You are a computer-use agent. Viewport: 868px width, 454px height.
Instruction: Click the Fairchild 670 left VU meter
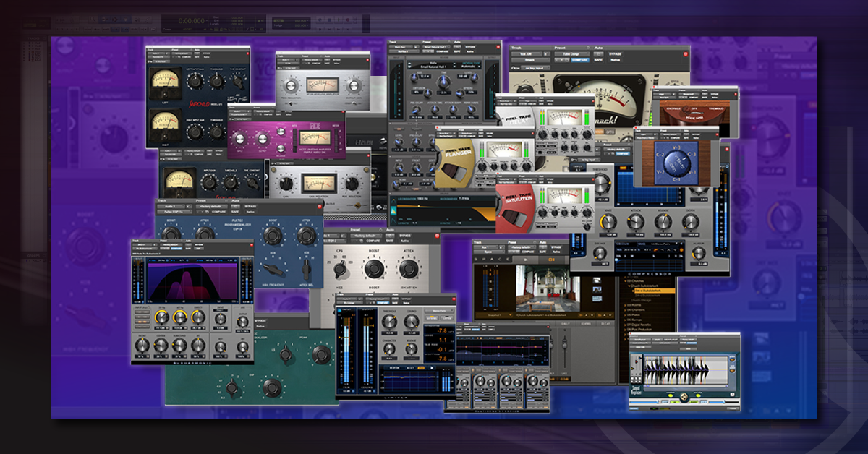pos(166,82)
